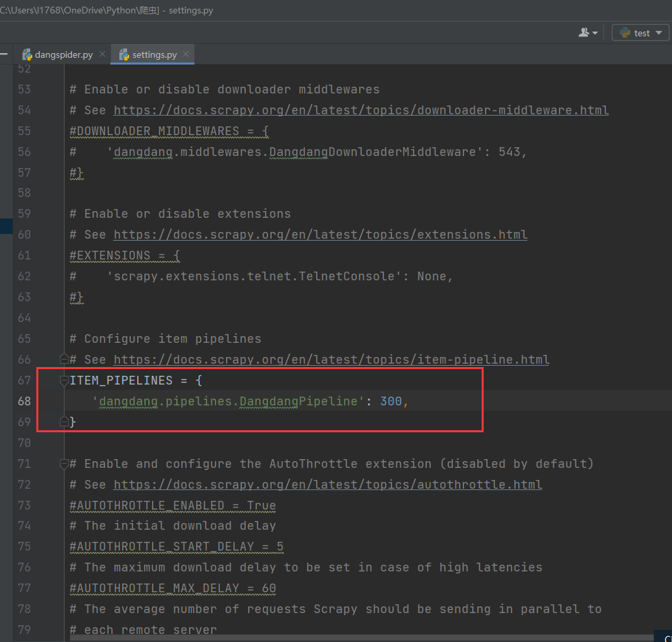Open the item-pipeline.html docs link

click(331, 360)
